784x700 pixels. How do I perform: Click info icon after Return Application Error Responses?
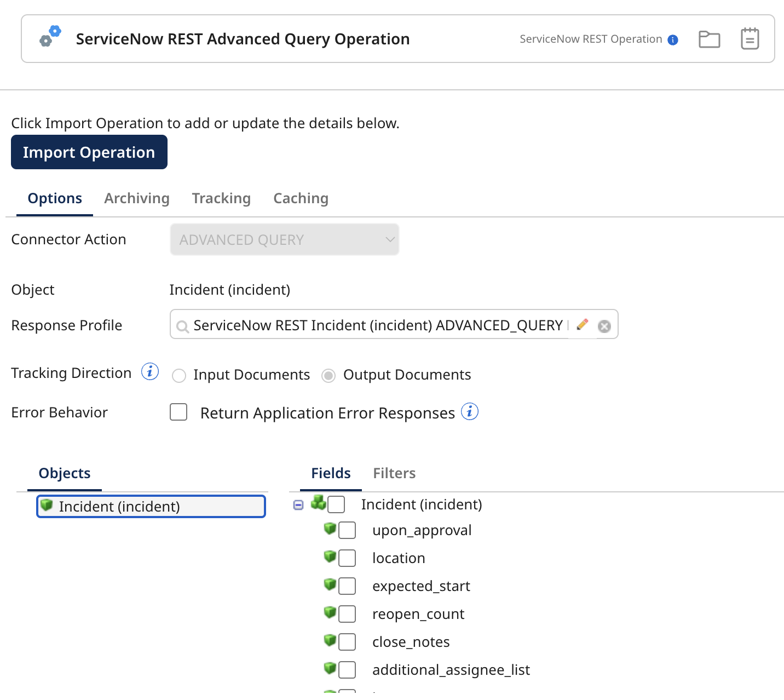pos(470,411)
